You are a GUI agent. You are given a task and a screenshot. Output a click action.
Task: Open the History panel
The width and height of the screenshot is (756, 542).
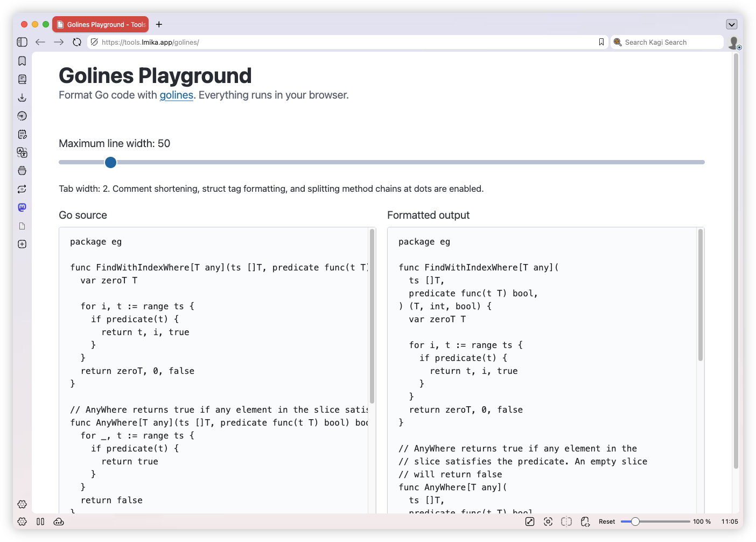[22, 116]
